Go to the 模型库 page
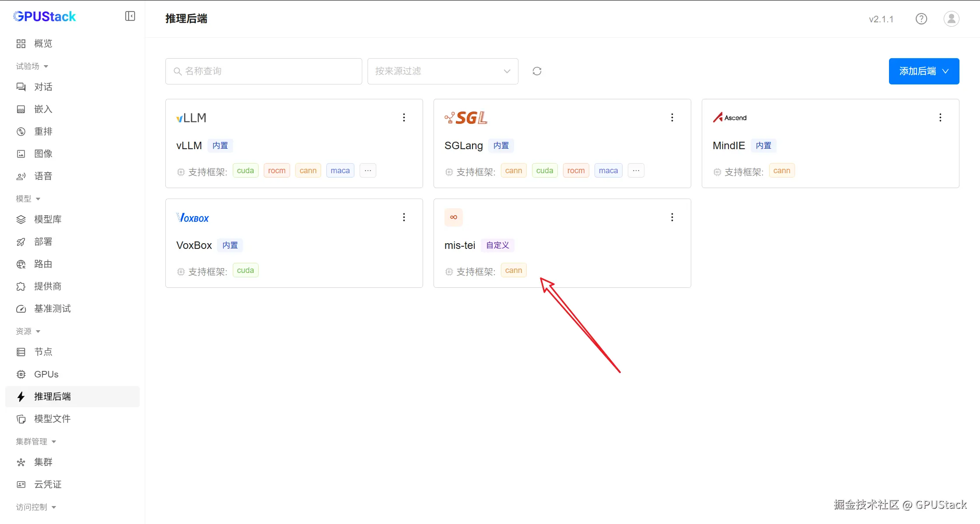 [x=48, y=219]
